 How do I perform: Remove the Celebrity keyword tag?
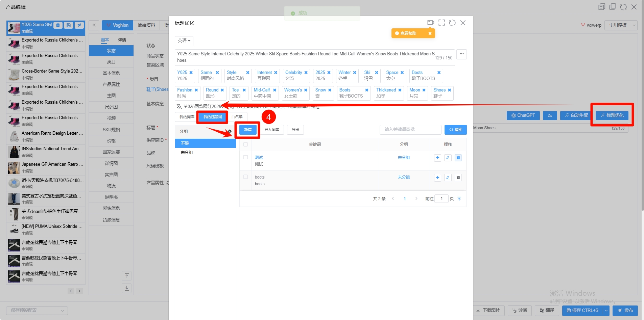(306, 73)
